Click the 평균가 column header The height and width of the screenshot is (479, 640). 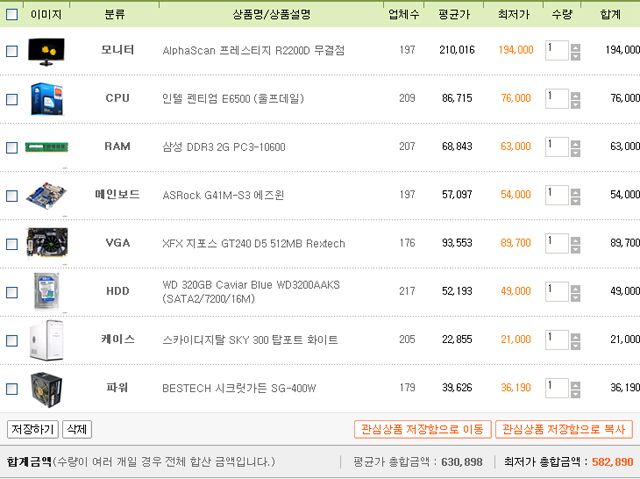(454, 15)
